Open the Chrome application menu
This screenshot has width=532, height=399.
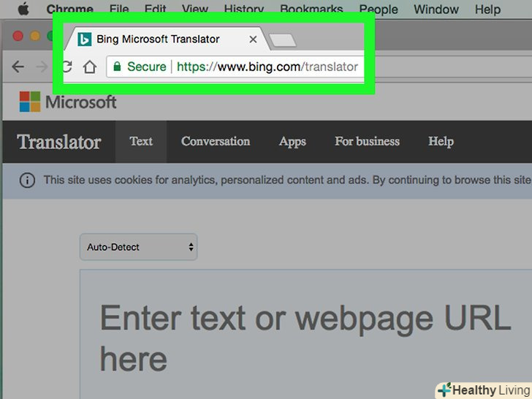tap(69, 9)
